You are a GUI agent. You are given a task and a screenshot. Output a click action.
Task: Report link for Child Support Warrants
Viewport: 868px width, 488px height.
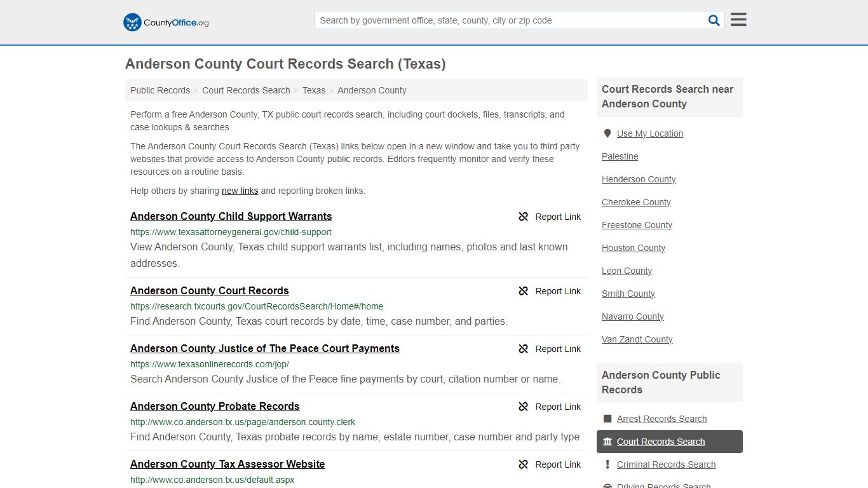pyautogui.click(x=550, y=217)
